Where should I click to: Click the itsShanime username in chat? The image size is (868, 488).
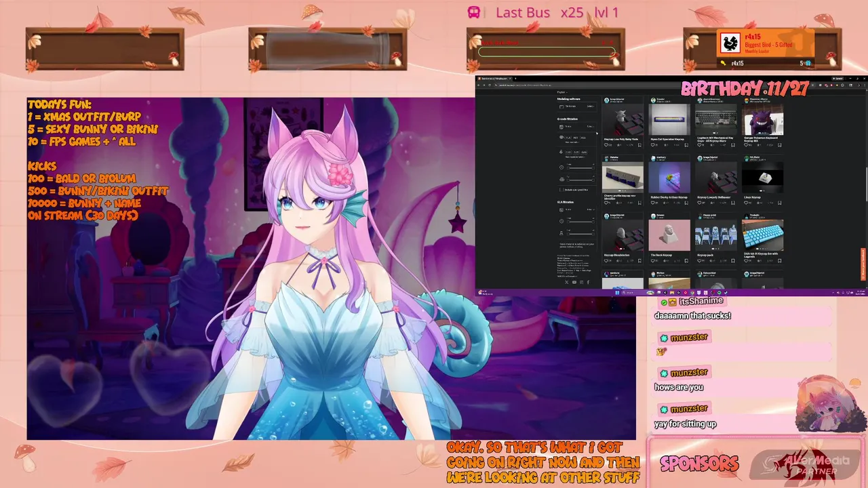[x=701, y=301]
